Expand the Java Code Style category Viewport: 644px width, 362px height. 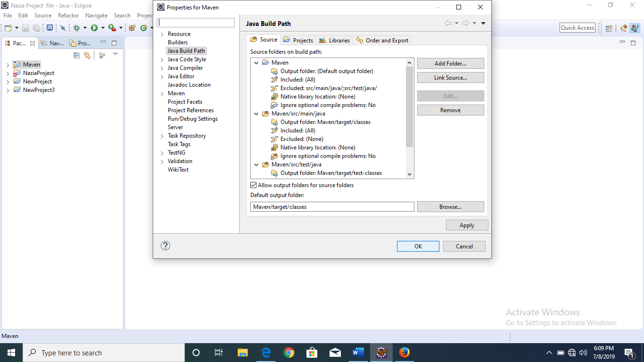pyautogui.click(x=162, y=59)
